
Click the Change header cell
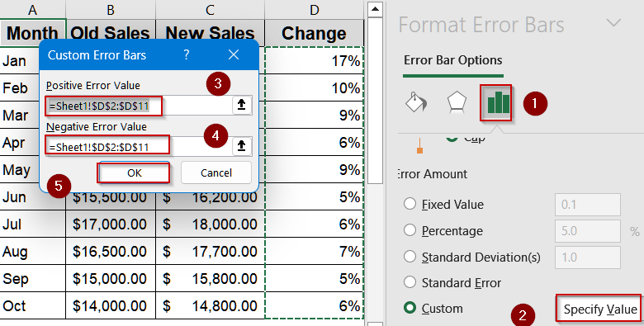[315, 33]
